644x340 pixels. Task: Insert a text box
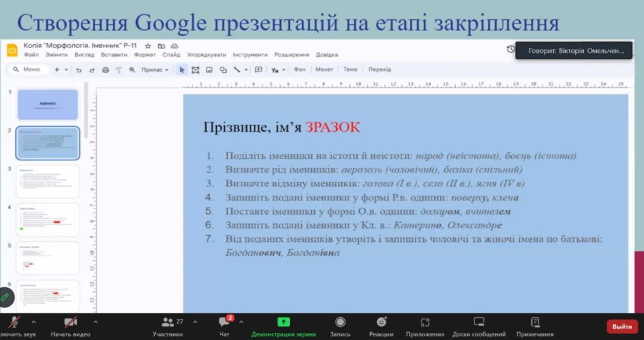[x=195, y=70]
